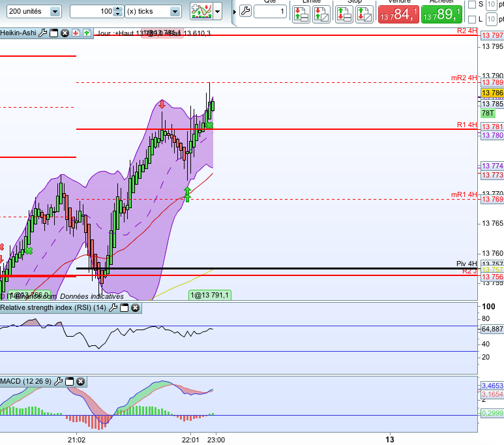Click the Heikin-Ashi panel title
This screenshot has width=504, height=445.
click(x=18, y=33)
